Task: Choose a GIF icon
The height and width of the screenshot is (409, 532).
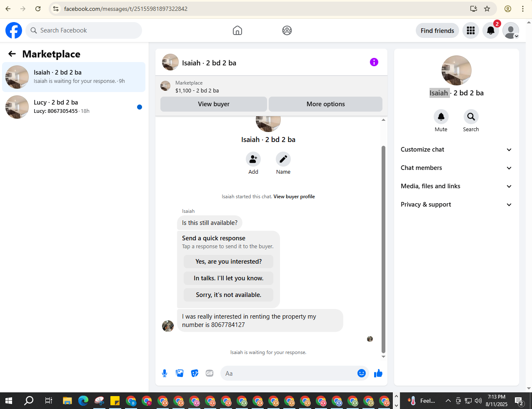Action: [x=210, y=373]
